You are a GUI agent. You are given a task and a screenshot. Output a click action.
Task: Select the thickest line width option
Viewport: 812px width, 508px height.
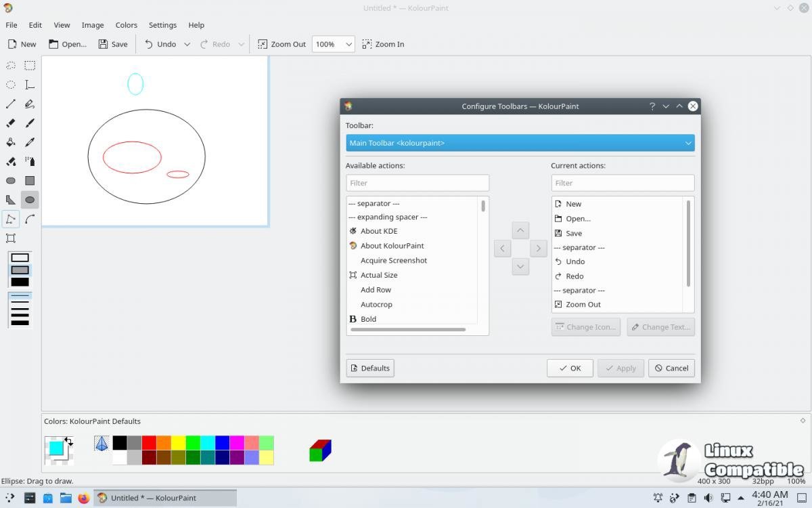coord(20,322)
